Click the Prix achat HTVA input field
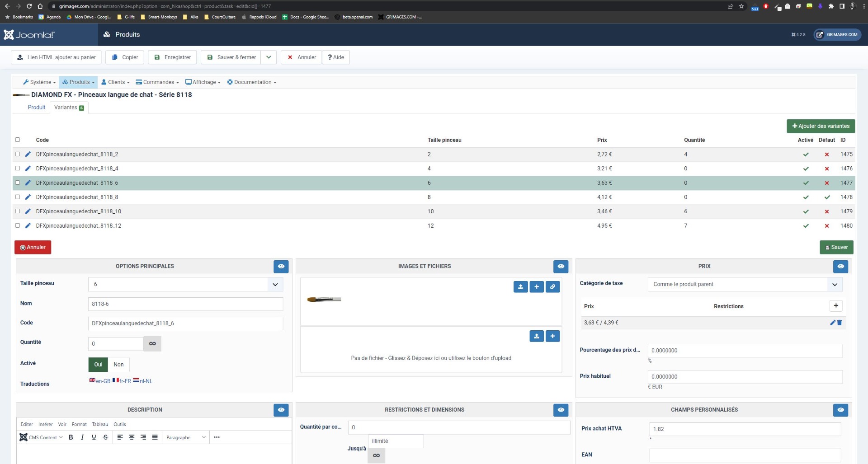The image size is (868, 464). click(745, 429)
